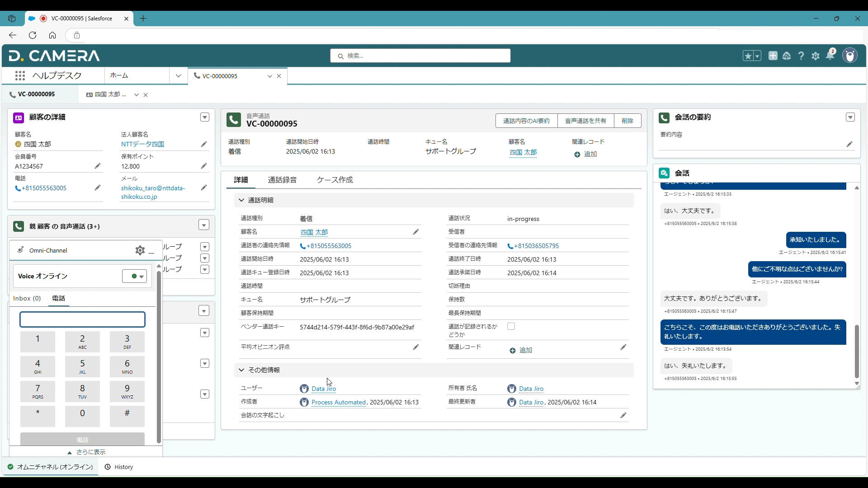Viewport: 868px width, 488px height.
Task: Check the 通話が記録されるか checkbox
Action: point(511,326)
